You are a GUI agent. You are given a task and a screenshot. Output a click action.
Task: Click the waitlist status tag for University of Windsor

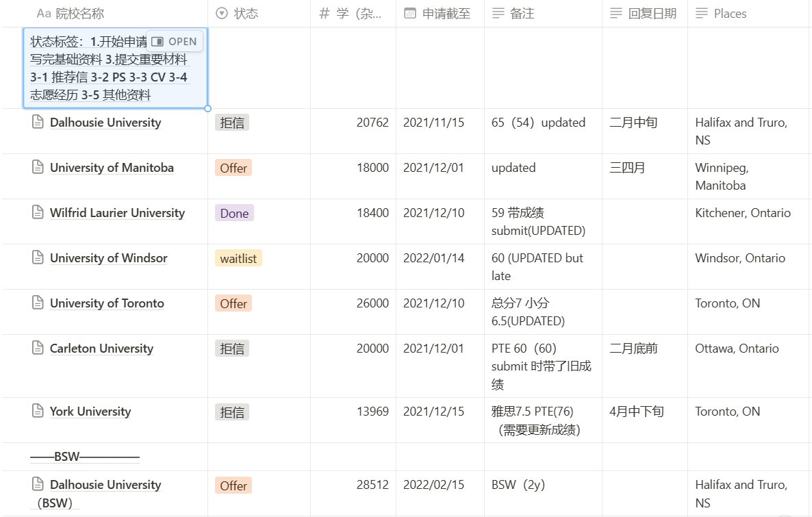pyautogui.click(x=238, y=258)
